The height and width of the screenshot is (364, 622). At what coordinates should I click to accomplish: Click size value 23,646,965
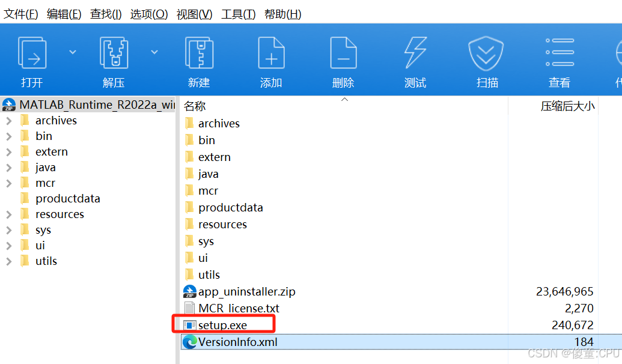[564, 292]
